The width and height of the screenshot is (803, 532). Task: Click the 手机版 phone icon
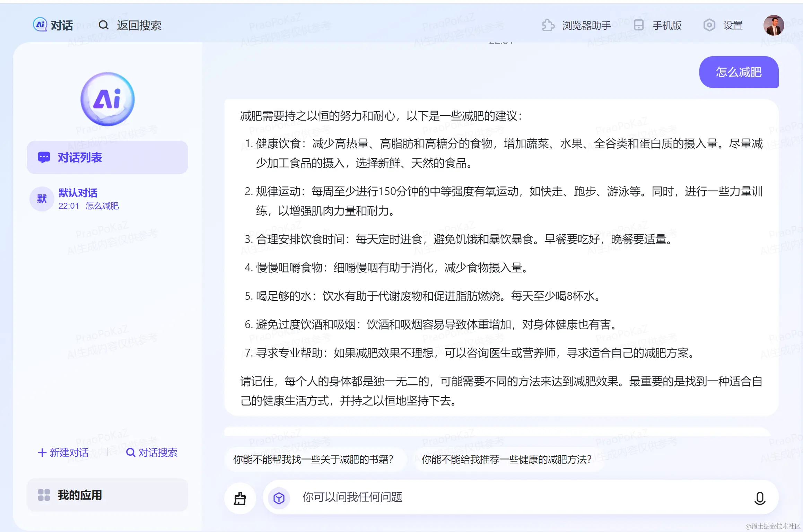coord(638,25)
